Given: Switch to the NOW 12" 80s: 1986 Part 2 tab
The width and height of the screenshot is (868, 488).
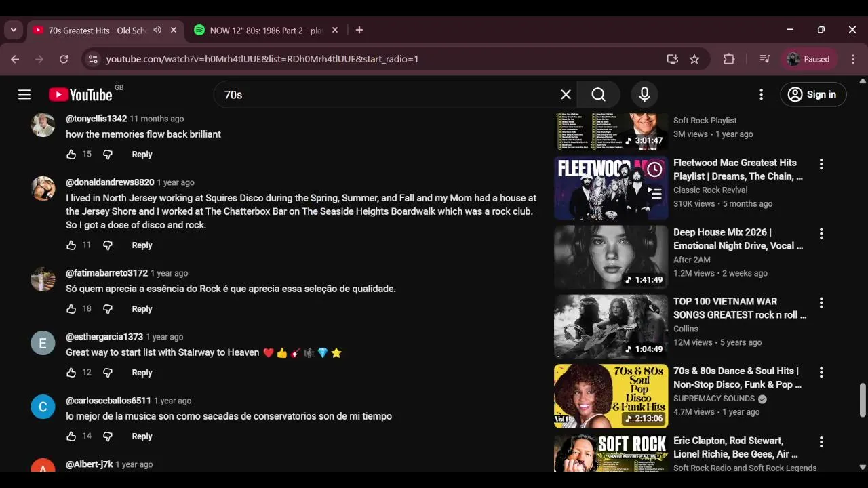Looking at the screenshot, I should (x=266, y=30).
